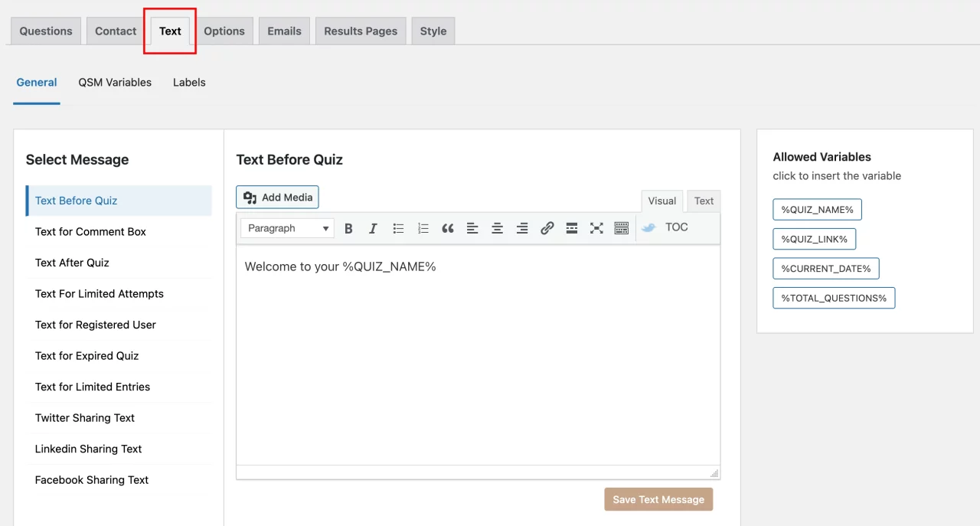Insert the %QUIZ_LINK% variable
980x526 pixels.
814,238
